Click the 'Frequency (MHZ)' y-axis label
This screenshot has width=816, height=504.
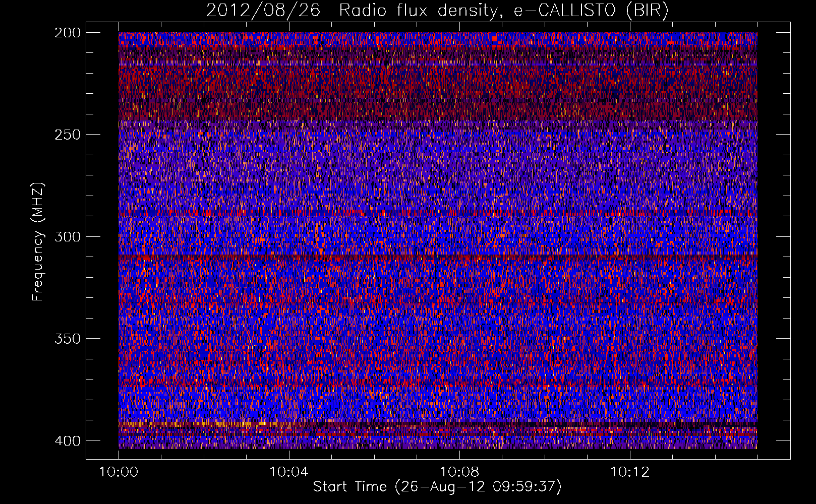pos(38,241)
